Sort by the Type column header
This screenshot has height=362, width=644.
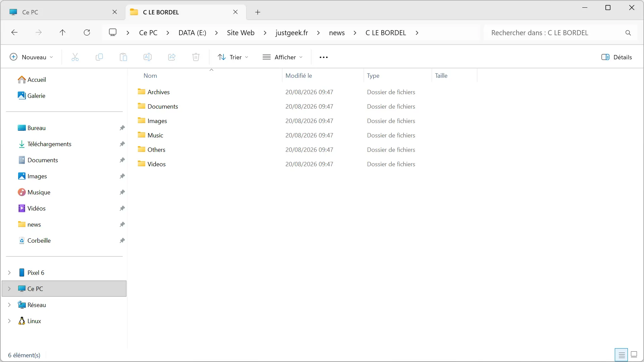tap(373, 76)
